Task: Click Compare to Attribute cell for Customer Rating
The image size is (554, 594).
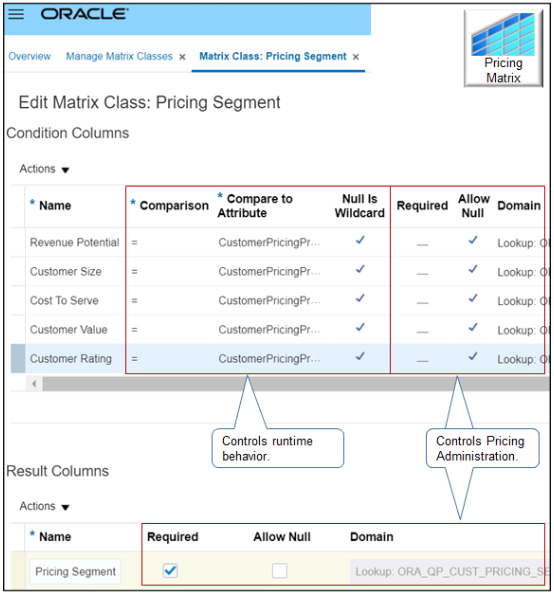Action: click(269, 359)
